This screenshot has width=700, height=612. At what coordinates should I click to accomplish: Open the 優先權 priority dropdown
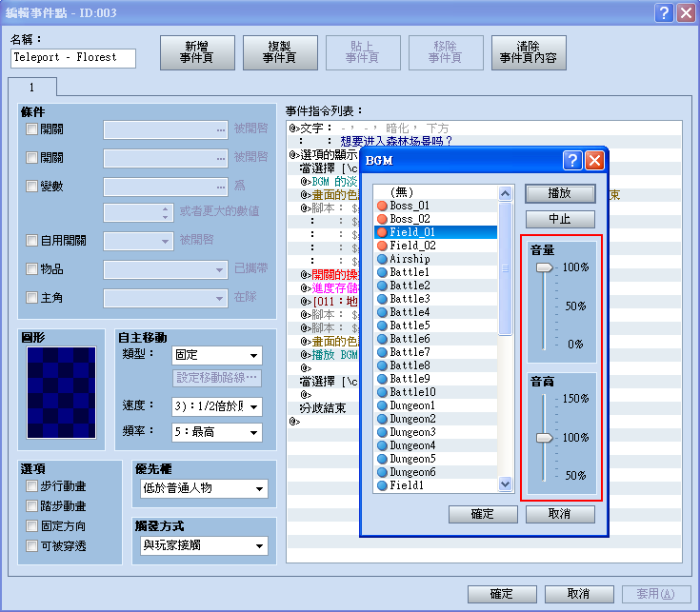tap(204, 488)
